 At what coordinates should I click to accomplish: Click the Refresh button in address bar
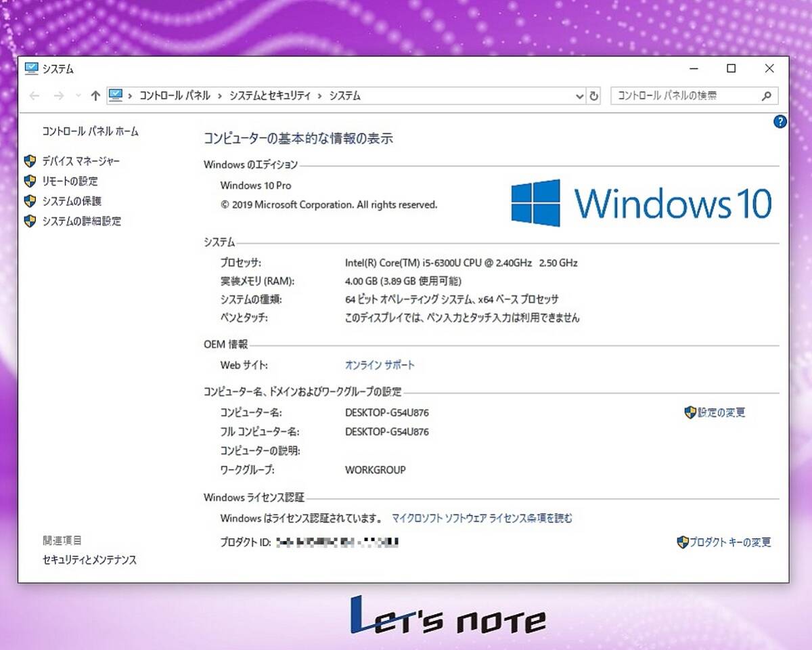(x=594, y=96)
